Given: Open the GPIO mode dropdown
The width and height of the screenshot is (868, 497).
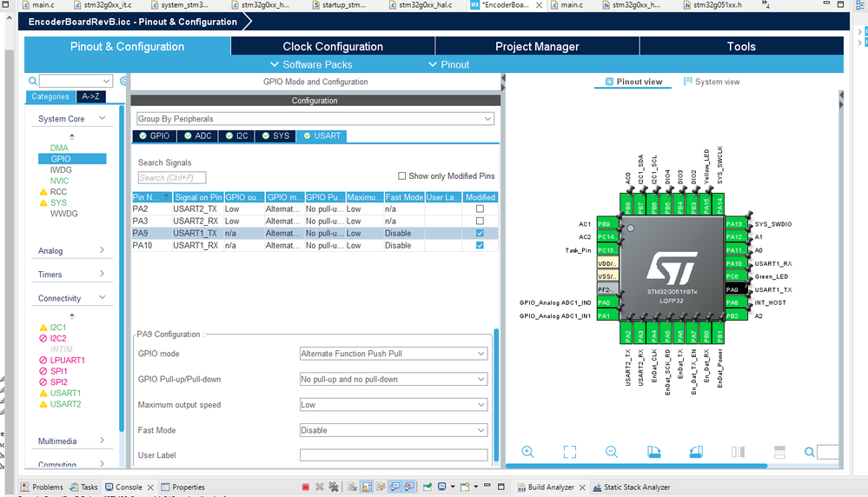Looking at the screenshot, I should point(394,354).
